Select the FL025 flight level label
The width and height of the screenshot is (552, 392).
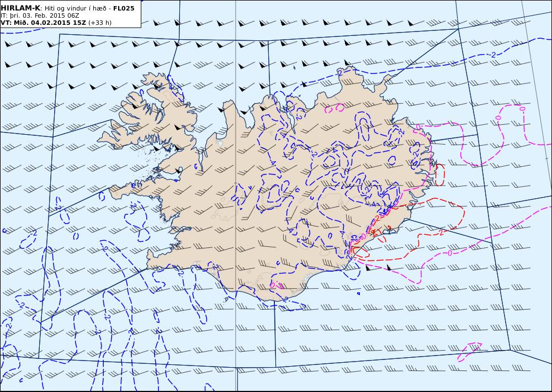tap(124, 8)
